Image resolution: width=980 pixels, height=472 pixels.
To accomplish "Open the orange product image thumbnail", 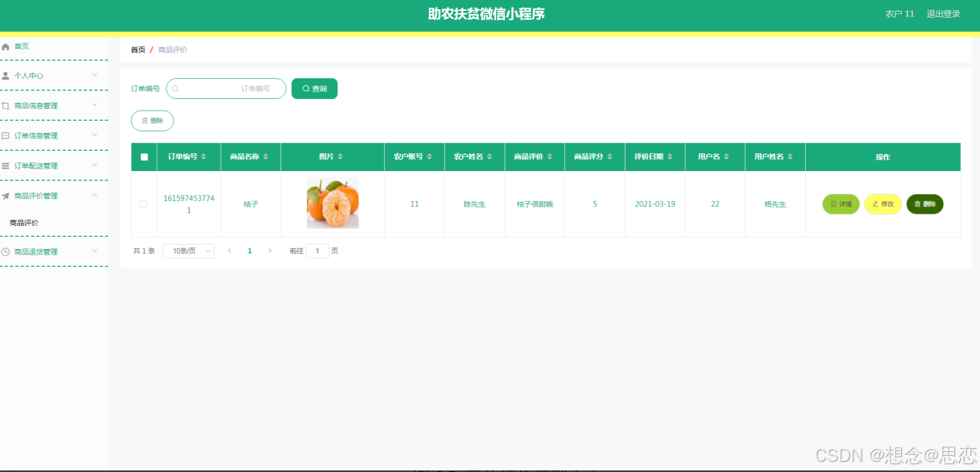I will [333, 203].
